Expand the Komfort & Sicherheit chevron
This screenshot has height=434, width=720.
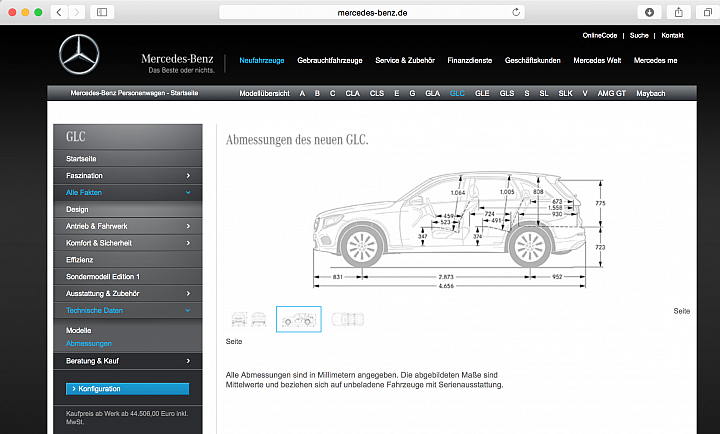coord(188,243)
